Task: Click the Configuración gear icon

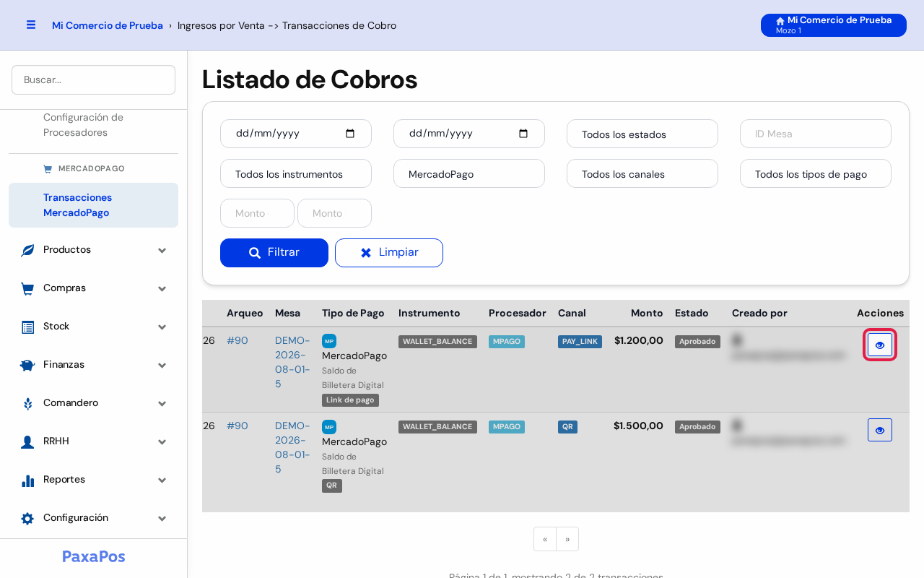Action: point(27,518)
